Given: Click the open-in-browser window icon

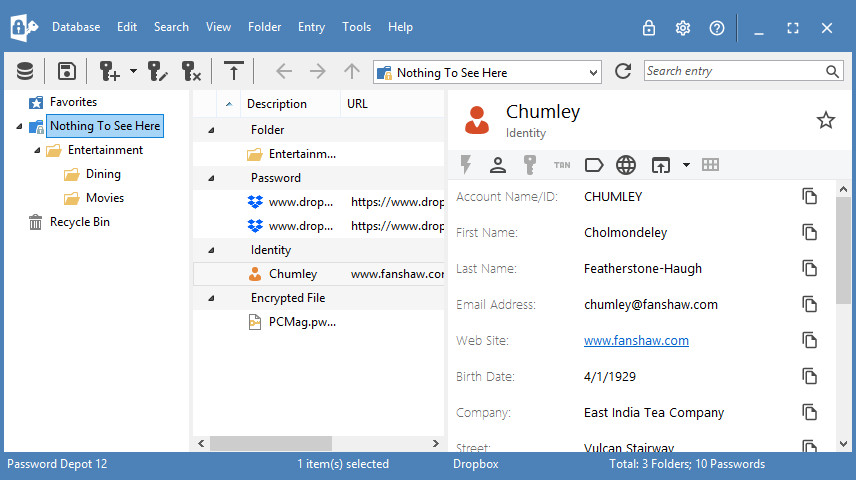Looking at the screenshot, I should point(661,165).
